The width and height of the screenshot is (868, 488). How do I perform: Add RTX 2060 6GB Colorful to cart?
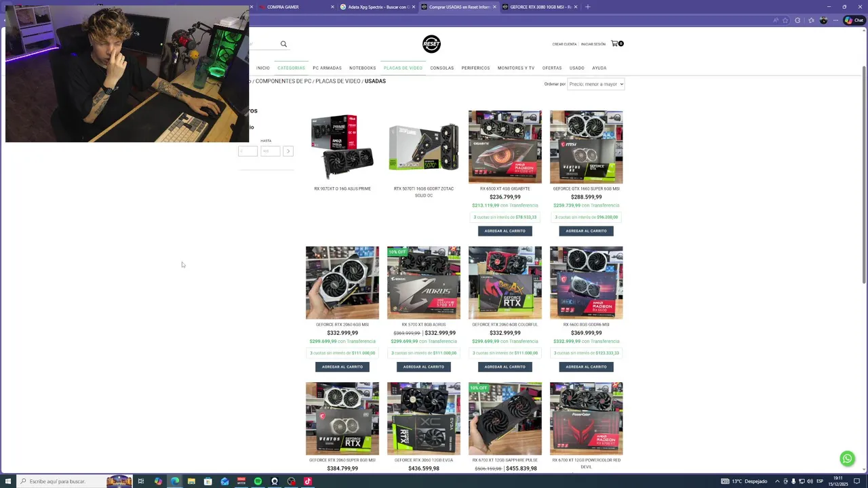click(505, 367)
